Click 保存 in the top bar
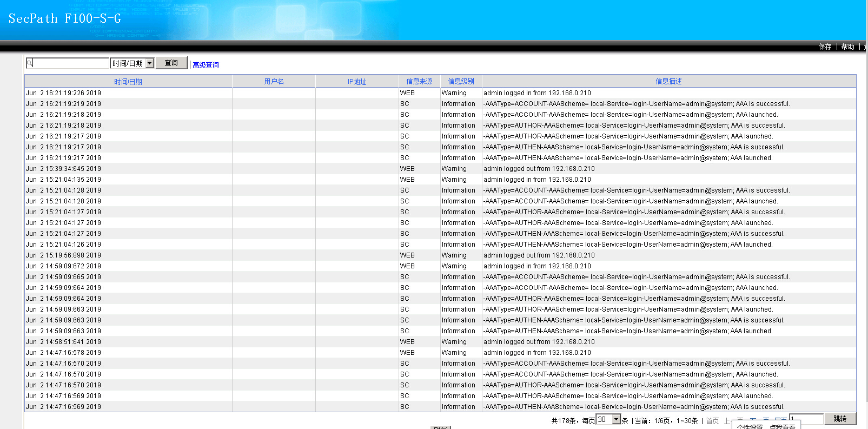 825,47
